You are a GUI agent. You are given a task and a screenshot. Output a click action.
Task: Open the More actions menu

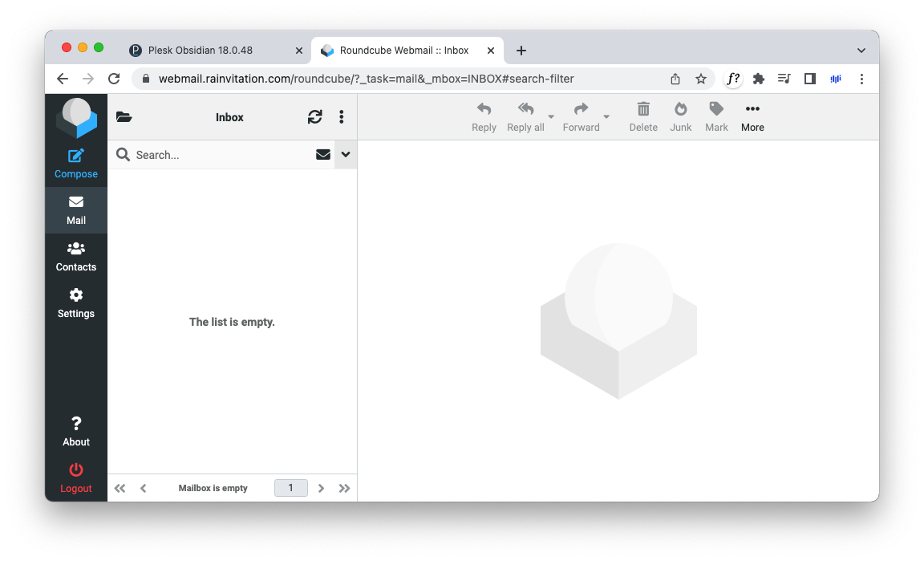pos(752,116)
